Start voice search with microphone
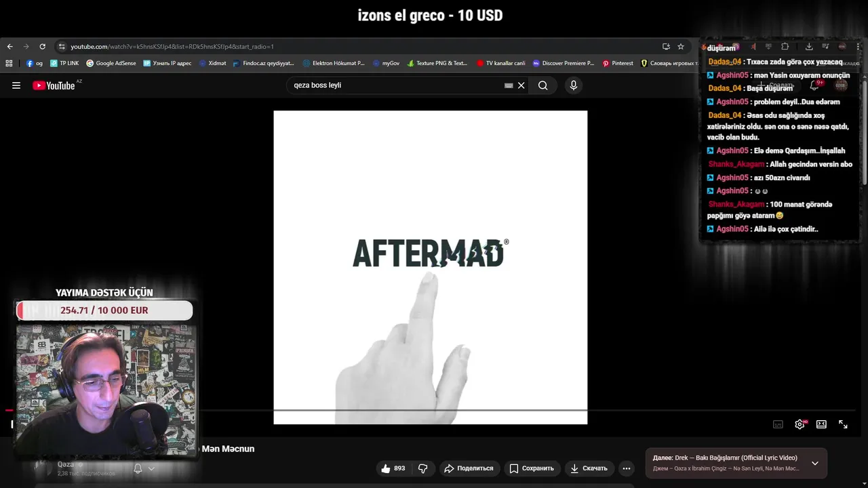 click(574, 85)
